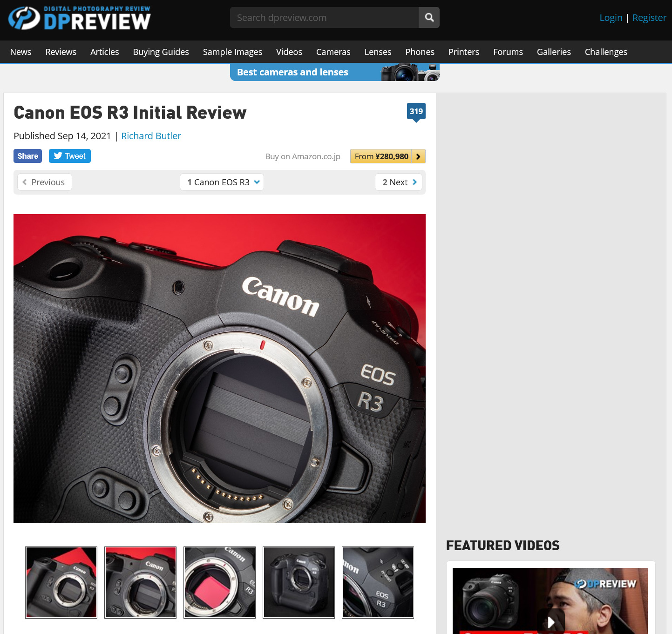Click the Twitter bird icon on Tweet button
Screen dimensions: 672x634
pyautogui.click(x=57, y=156)
